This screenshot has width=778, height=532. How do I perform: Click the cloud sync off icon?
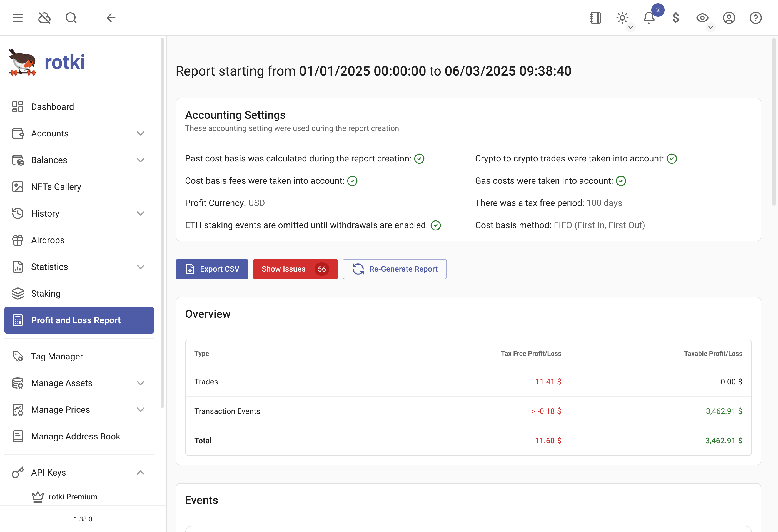(x=44, y=18)
